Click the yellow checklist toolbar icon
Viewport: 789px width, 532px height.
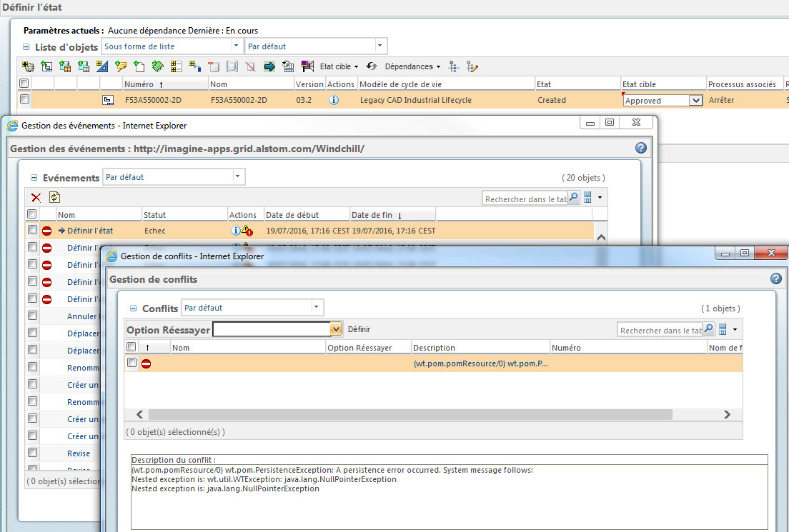(x=176, y=66)
